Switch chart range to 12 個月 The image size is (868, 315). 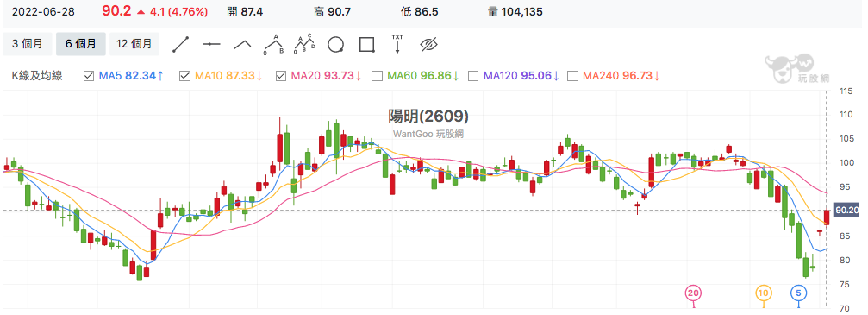(134, 44)
